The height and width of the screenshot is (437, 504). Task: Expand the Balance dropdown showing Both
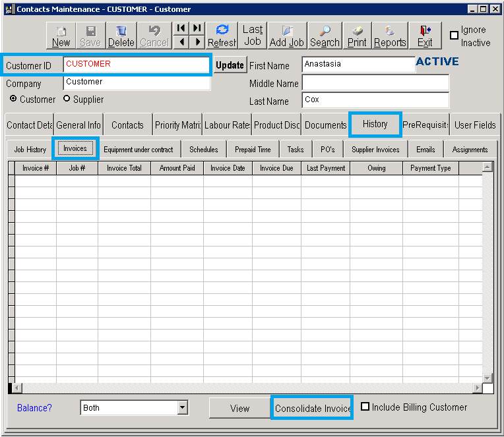(183, 408)
